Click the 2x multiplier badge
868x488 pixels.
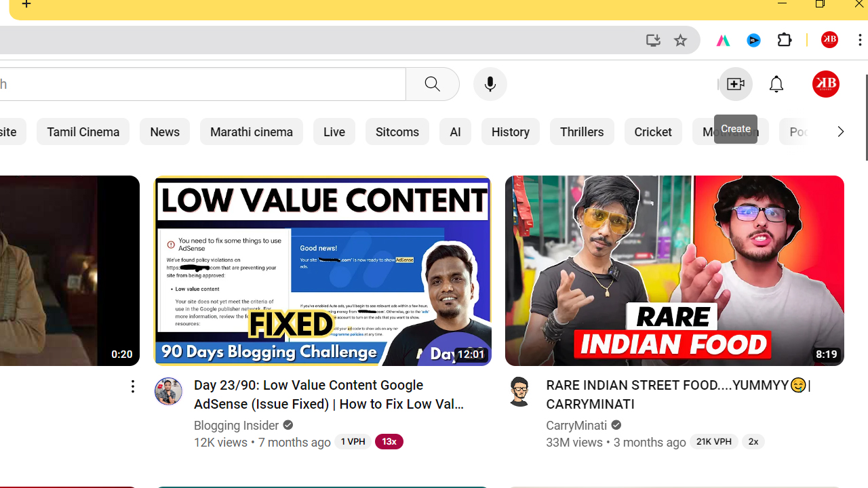coord(753,441)
